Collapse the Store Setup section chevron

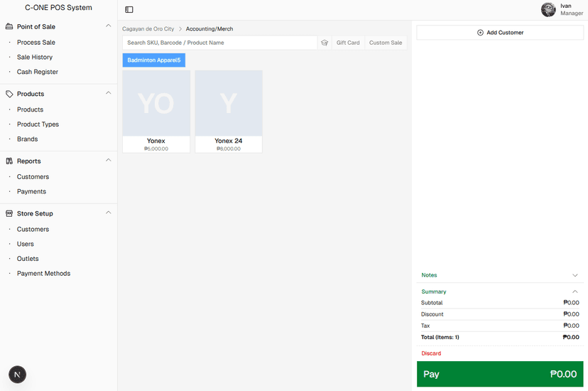tap(109, 213)
